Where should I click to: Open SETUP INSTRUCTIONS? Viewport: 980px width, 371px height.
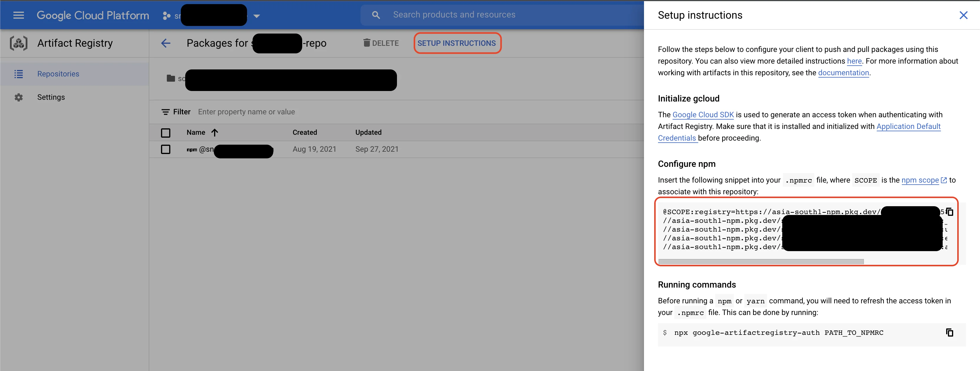coord(456,43)
